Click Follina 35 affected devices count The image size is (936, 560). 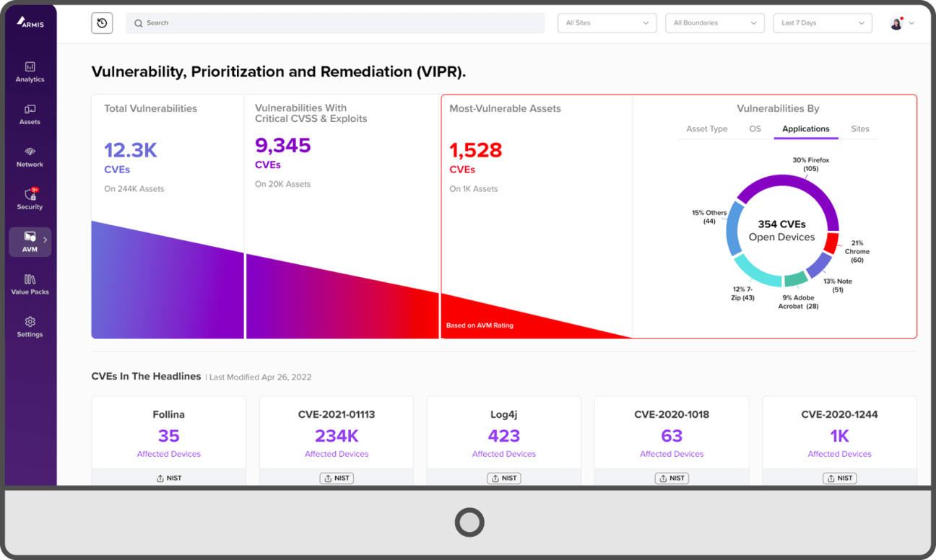click(x=169, y=436)
